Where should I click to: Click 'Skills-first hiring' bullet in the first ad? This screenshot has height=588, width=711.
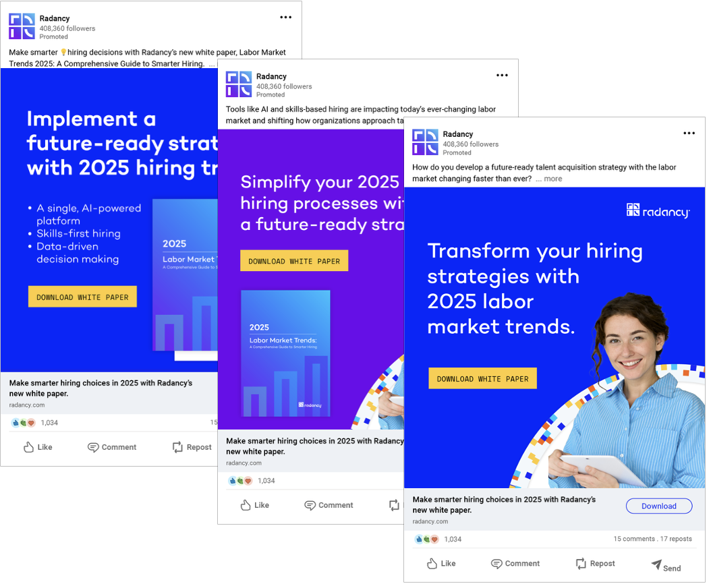pos(78,233)
